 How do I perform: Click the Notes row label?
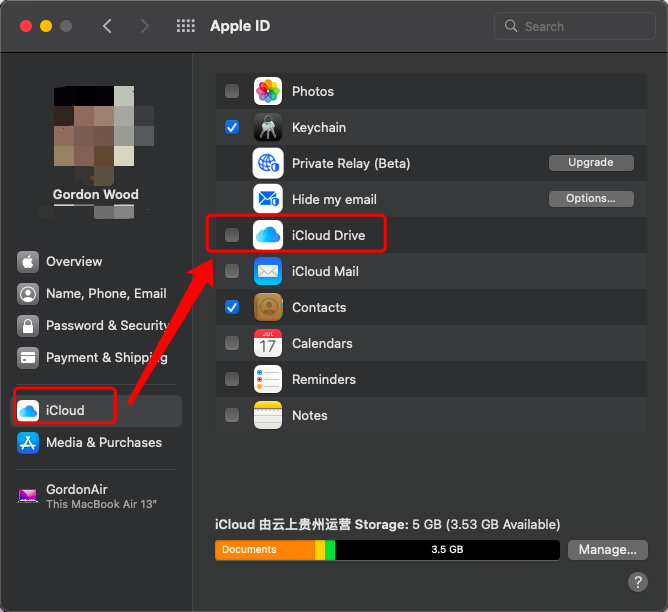[310, 415]
